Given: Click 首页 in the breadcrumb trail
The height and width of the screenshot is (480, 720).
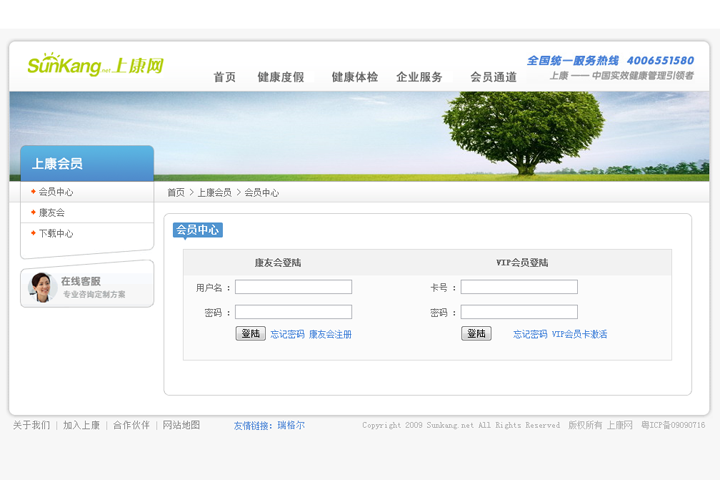Looking at the screenshot, I should (176, 192).
